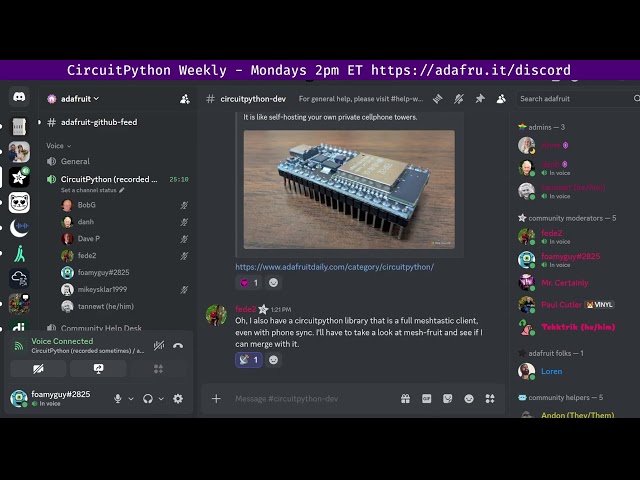Image resolution: width=640 pixels, height=480 pixels.
Task: Open adafruit-github-feed channel
Action: (x=99, y=122)
